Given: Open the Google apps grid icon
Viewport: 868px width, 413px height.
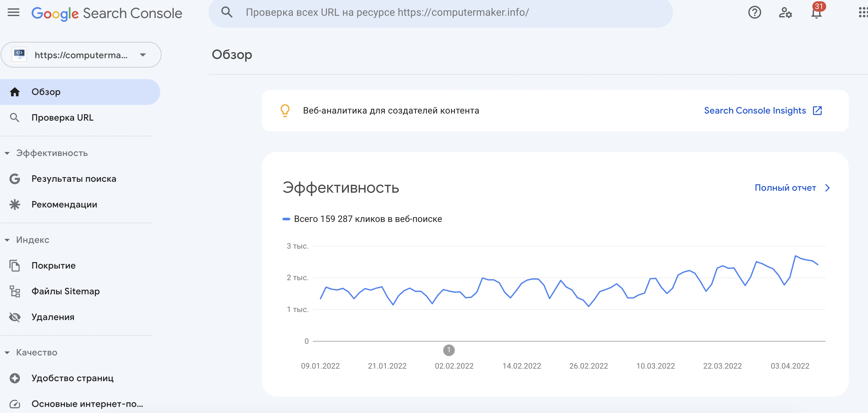Looking at the screenshot, I should [x=863, y=13].
